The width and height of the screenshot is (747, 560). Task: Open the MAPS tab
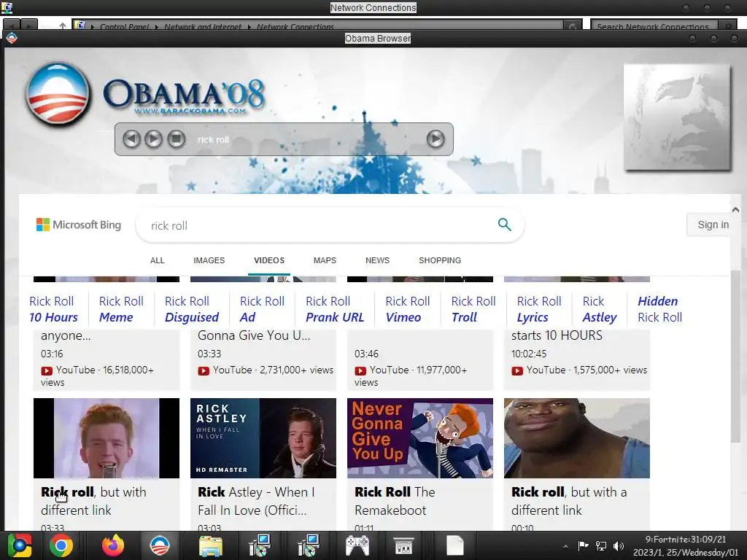click(325, 260)
